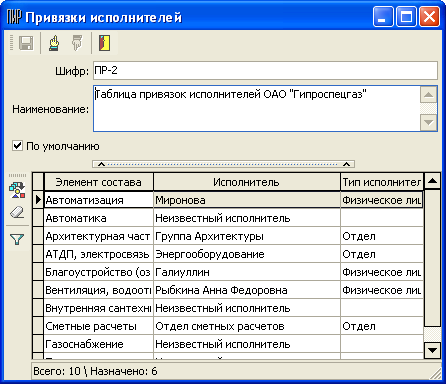
Task: Maximize the Привязки исполнителей window
Action: [406, 17]
